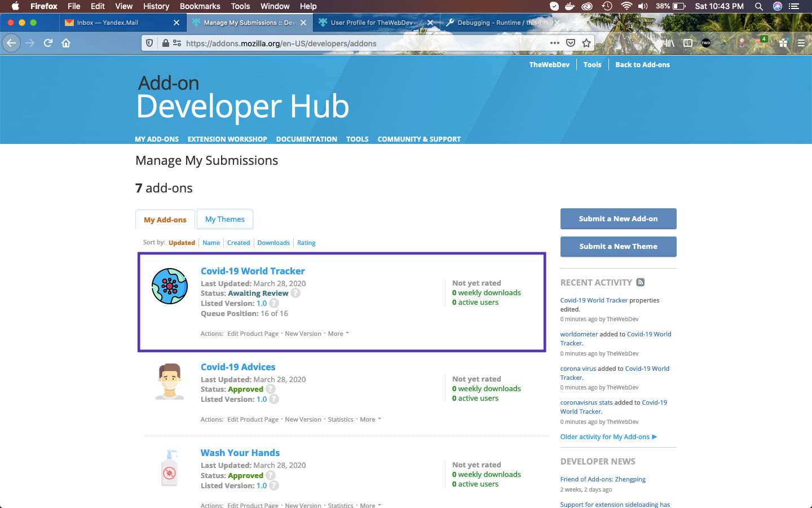Show help for Awaiting Review status
The width and height of the screenshot is (812, 508).
(x=295, y=293)
